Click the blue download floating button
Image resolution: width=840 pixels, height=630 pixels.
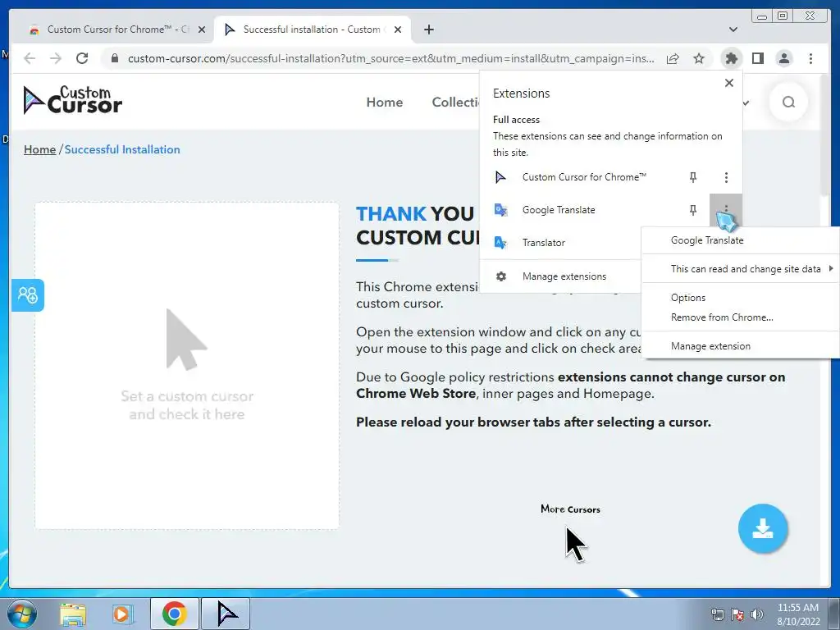point(762,528)
